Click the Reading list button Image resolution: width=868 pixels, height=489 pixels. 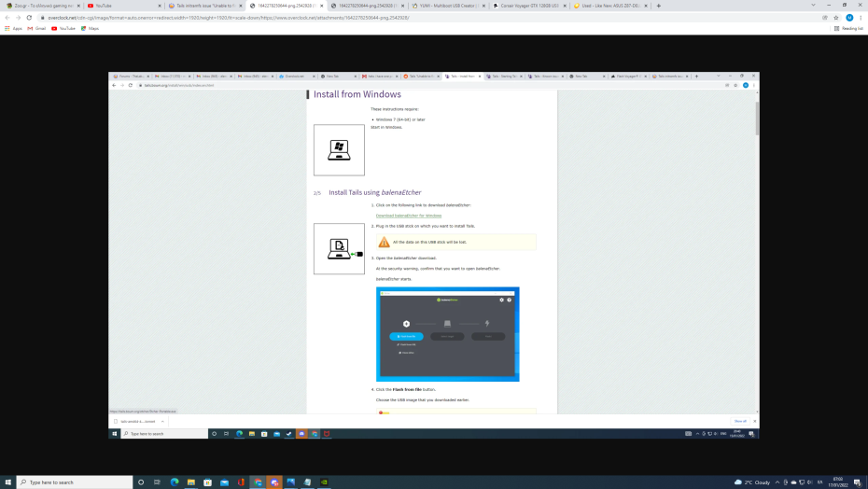click(x=847, y=28)
